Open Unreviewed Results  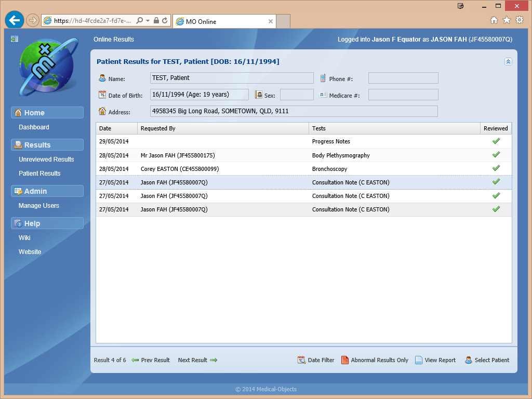point(46,159)
